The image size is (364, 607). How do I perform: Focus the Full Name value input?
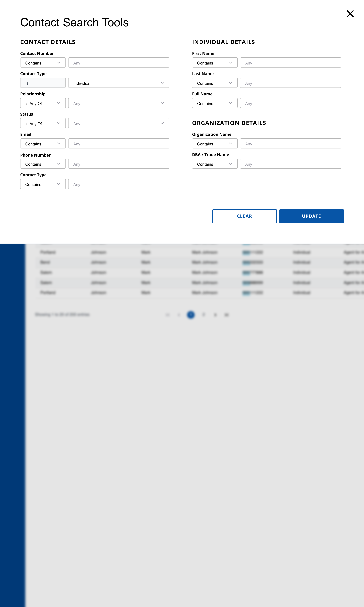(x=290, y=103)
